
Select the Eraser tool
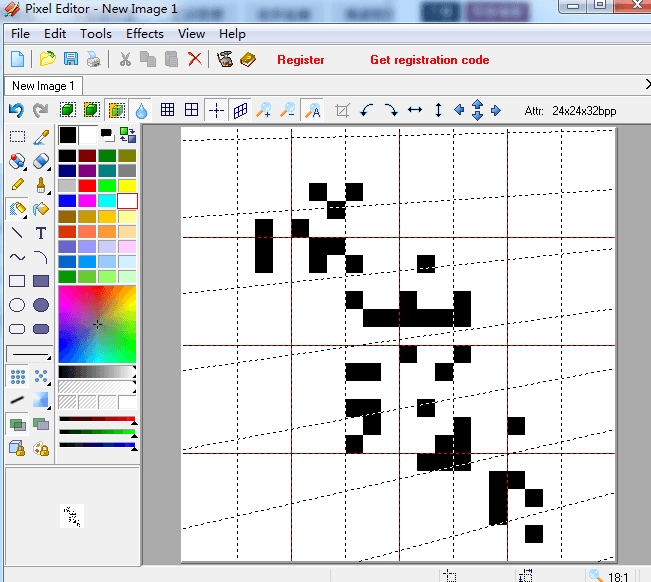[x=41, y=161]
